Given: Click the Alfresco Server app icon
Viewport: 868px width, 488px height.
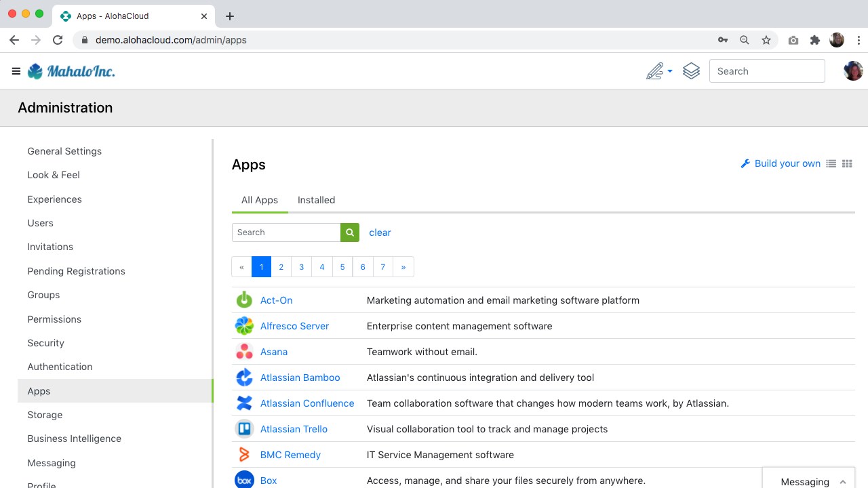Looking at the screenshot, I should tap(244, 326).
